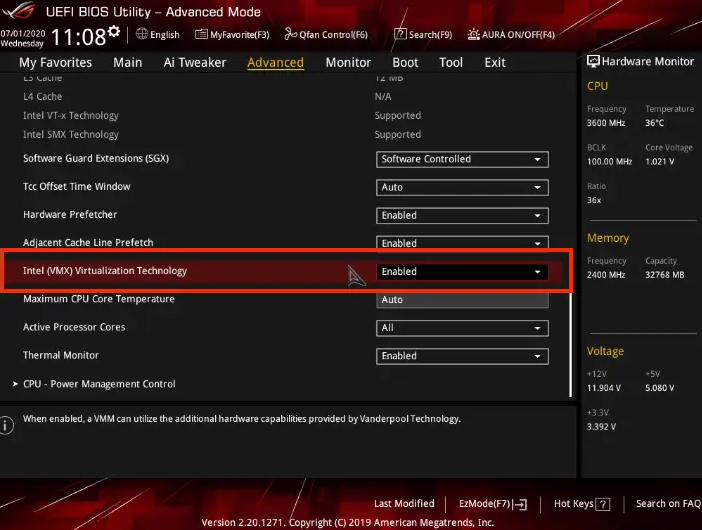This screenshot has height=530, width=702.
Task: Open the My Favorites tab
Action: pyautogui.click(x=56, y=63)
